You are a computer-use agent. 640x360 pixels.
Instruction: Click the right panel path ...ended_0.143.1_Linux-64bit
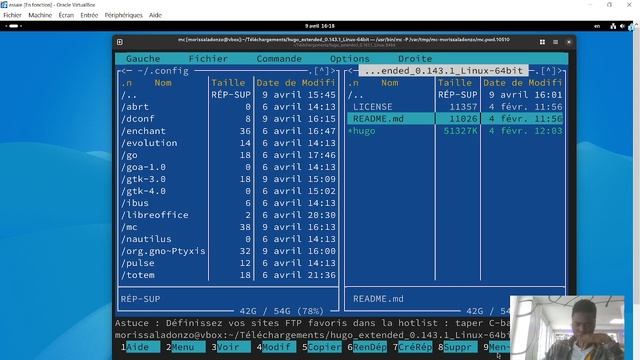[444, 71]
